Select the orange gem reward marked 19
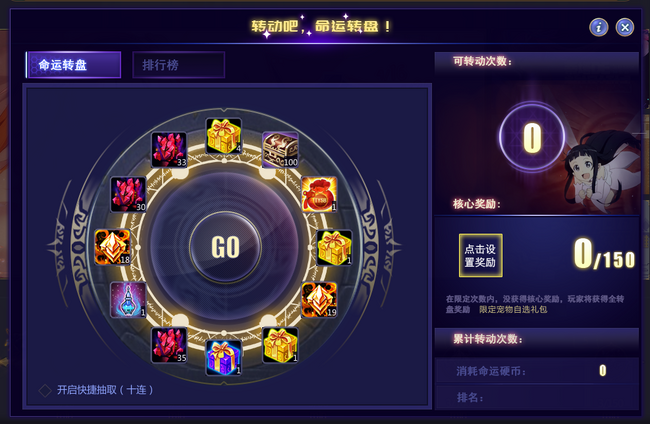650x424 pixels. pyautogui.click(x=319, y=300)
